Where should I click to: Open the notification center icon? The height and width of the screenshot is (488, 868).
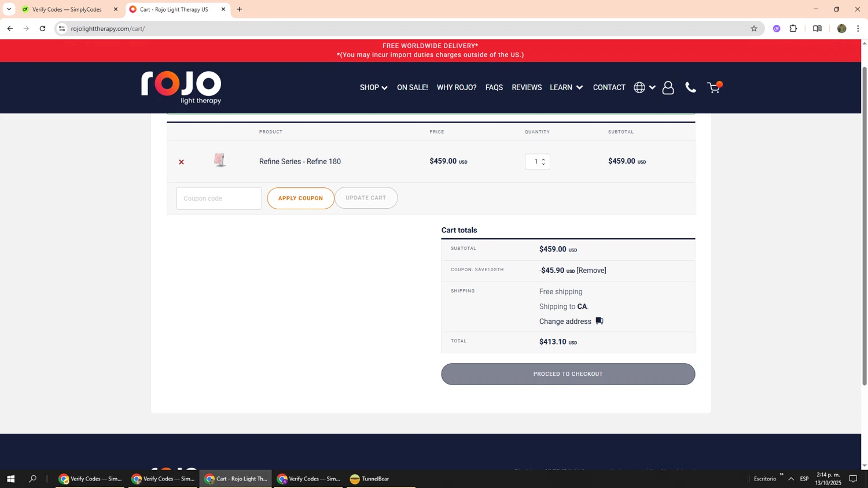click(853, 479)
